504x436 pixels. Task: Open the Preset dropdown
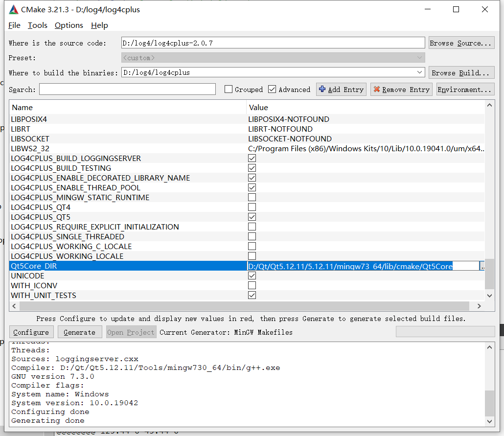tap(418, 57)
